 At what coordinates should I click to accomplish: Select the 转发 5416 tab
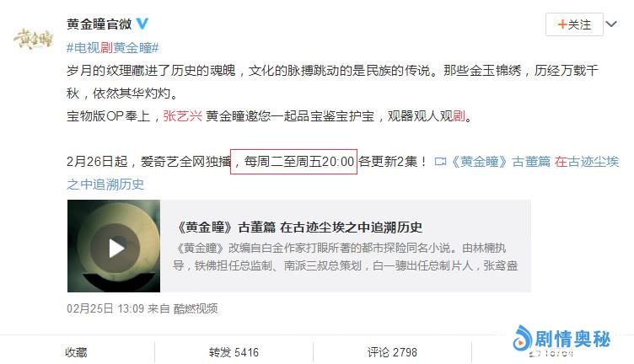click(x=234, y=352)
